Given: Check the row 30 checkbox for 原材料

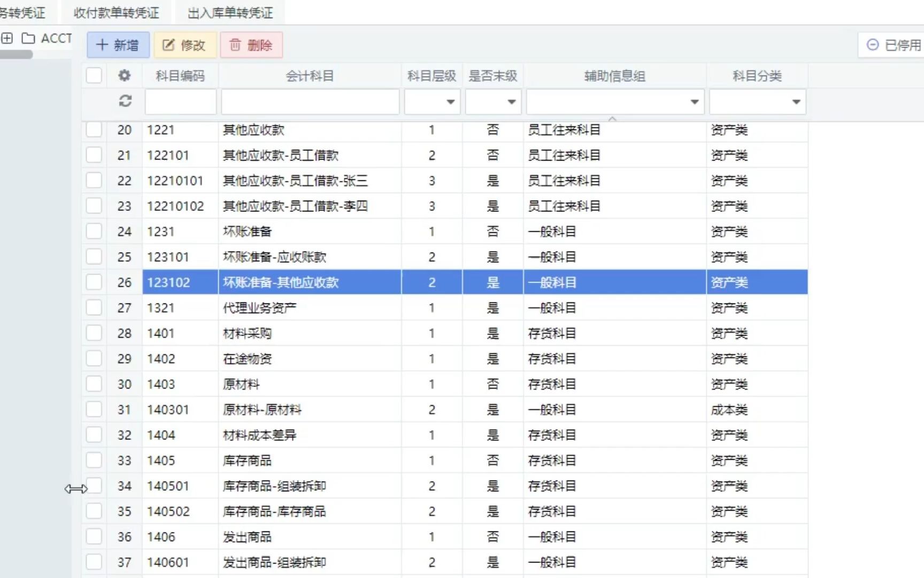Looking at the screenshot, I should click(94, 384).
